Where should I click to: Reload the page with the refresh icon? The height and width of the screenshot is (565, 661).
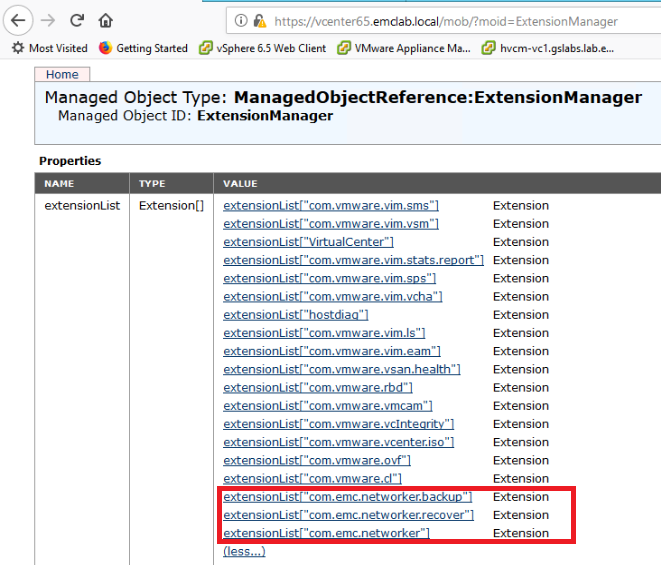[x=77, y=20]
